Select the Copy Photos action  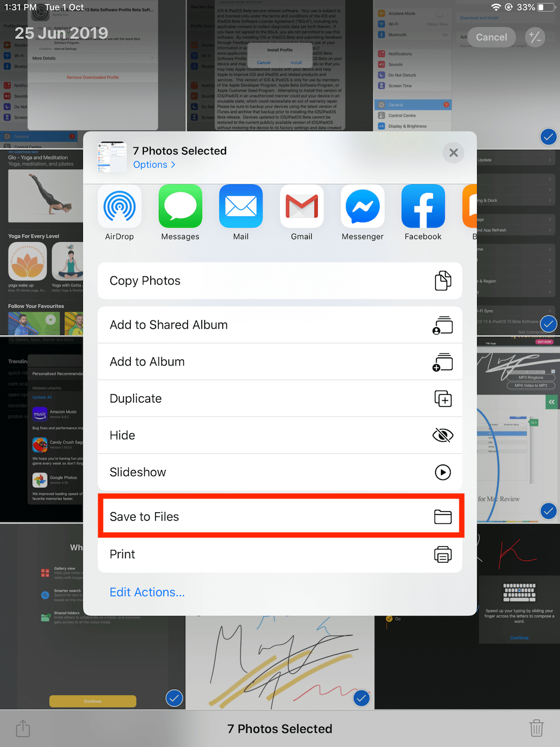click(280, 281)
